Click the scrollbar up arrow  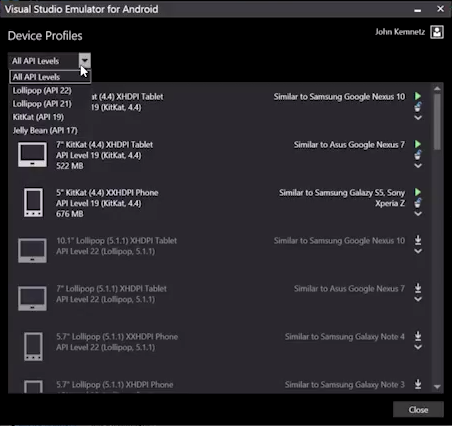(437, 89)
